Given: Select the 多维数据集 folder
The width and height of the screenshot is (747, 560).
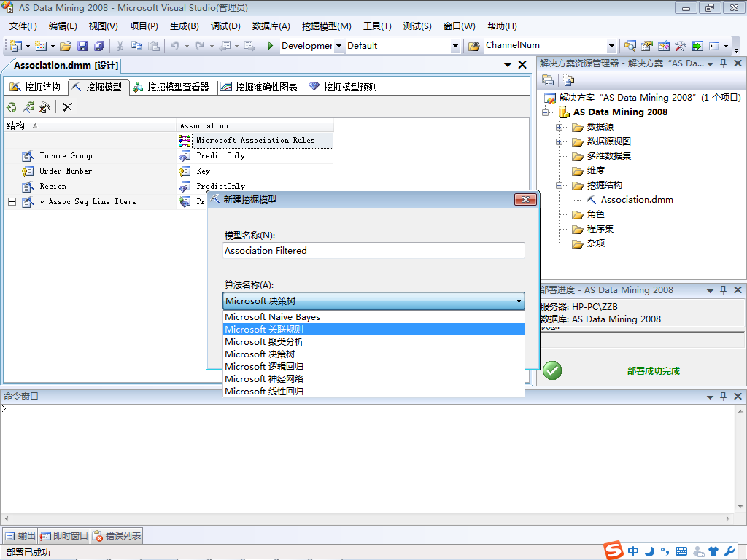Looking at the screenshot, I should [609, 156].
